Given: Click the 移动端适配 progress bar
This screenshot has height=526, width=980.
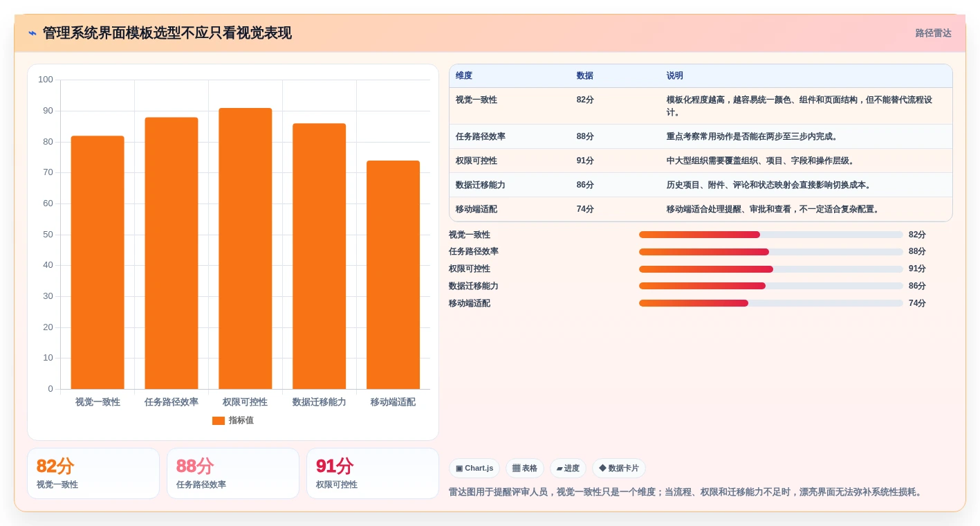Looking at the screenshot, I should [771, 303].
